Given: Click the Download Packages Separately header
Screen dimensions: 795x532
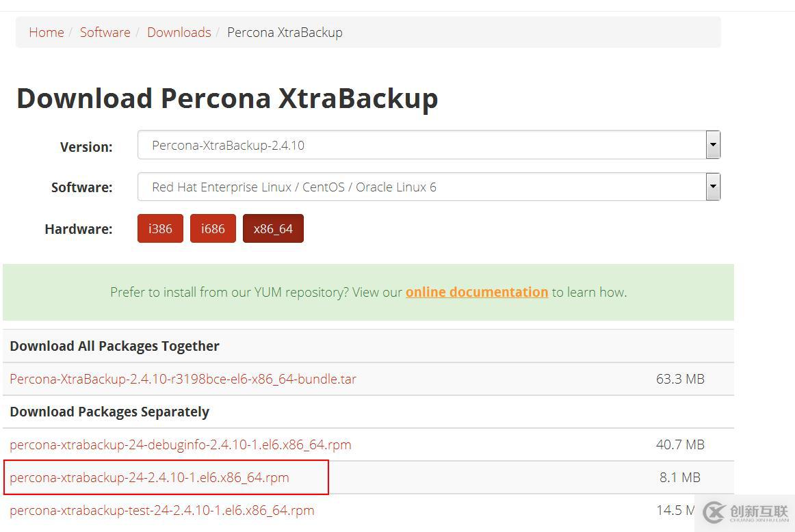Looking at the screenshot, I should pyautogui.click(x=109, y=412).
